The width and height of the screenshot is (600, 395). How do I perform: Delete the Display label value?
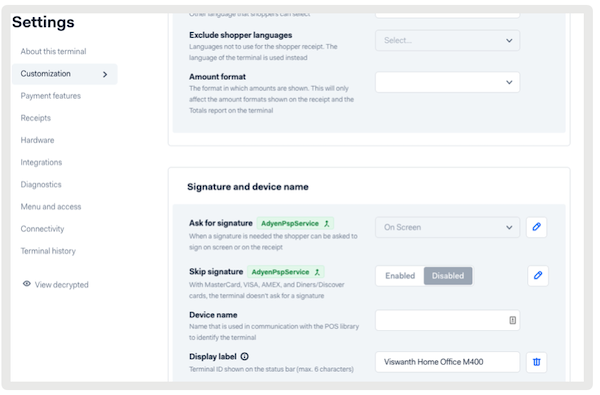click(536, 362)
